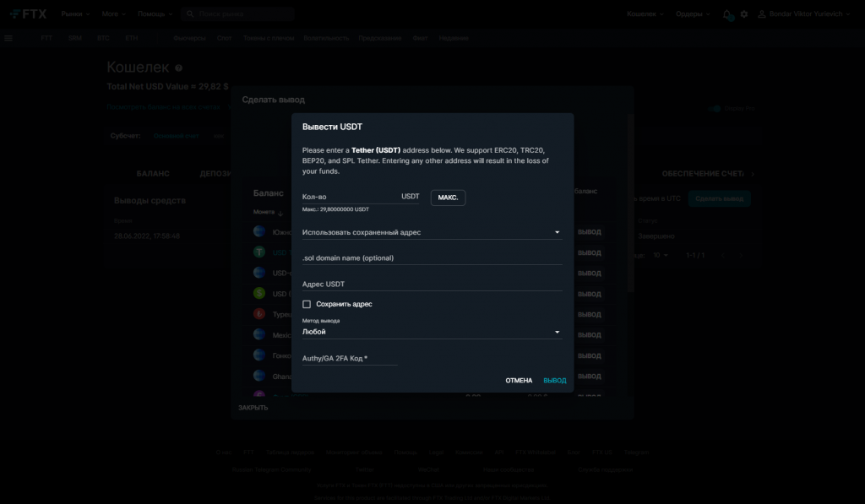Expand the Помощь menu
The height and width of the screenshot is (504, 865).
155,14
